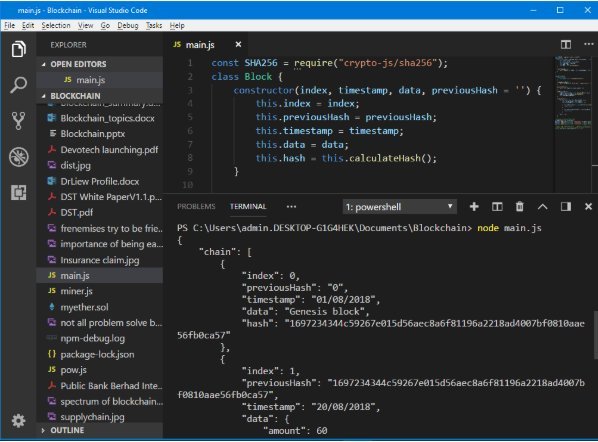
Task: Show more panel tabs via ellipsis
Action: pos(291,207)
